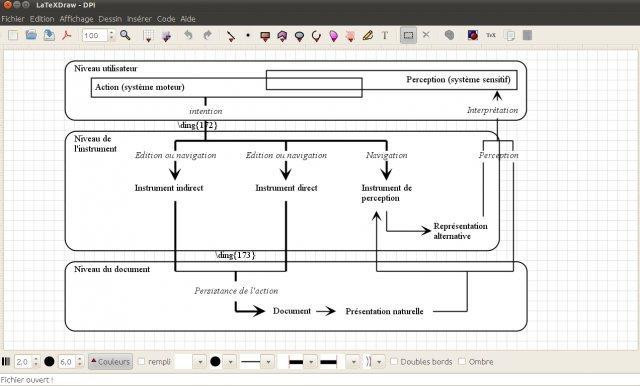Activate the selection rectangle tool
The image size is (640, 386).
[408, 35]
